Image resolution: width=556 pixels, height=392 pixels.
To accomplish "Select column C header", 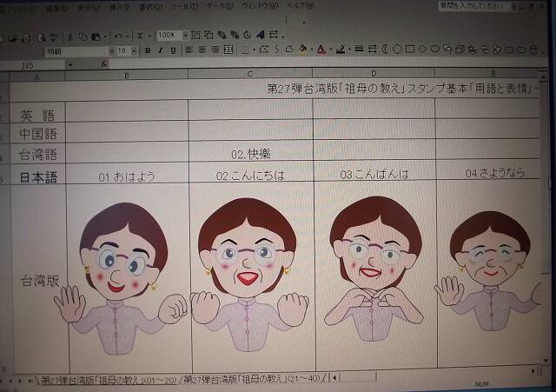I will click(250, 73).
